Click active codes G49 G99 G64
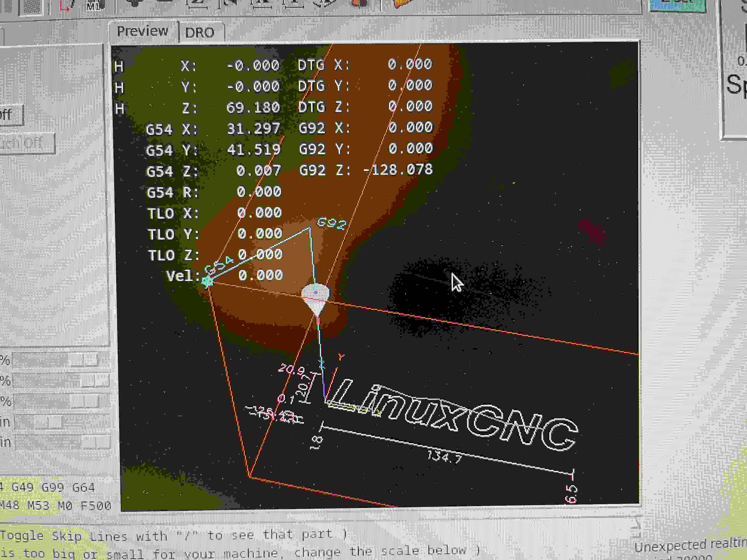 coord(53,488)
